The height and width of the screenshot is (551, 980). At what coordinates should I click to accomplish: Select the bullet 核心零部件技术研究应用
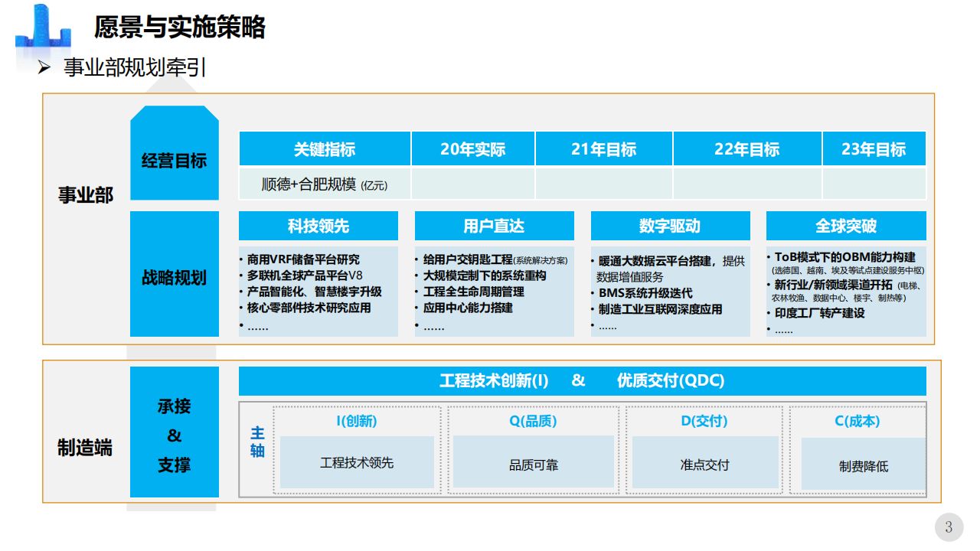[x=309, y=308]
